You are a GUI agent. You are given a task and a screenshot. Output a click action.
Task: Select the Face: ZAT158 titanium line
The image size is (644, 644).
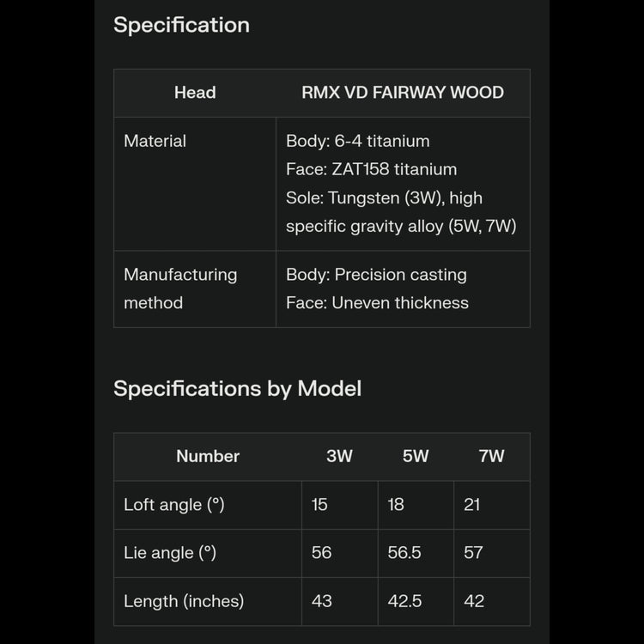(371, 169)
